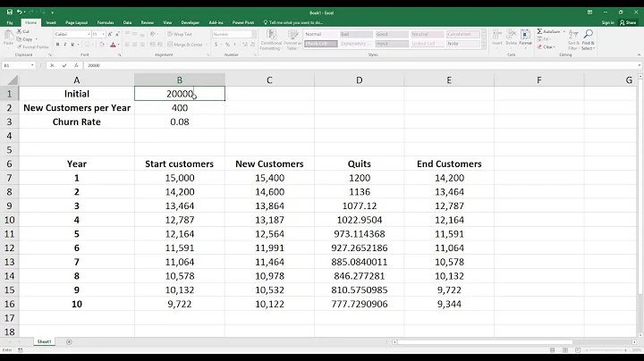This screenshot has width=644, height=361.
Task: Click cell containing Churn Rate
Action: tap(77, 122)
